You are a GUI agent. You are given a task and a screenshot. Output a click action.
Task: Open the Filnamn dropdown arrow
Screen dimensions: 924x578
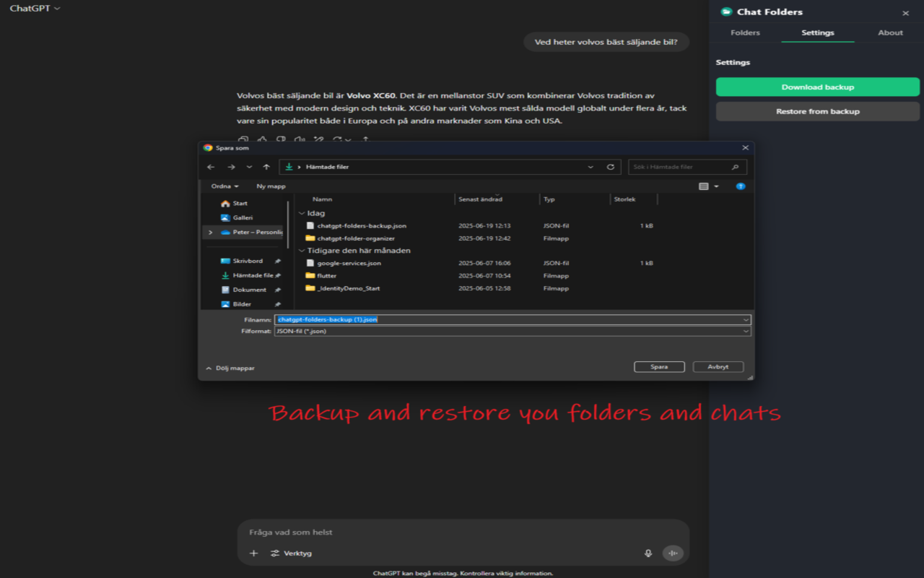pos(746,319)
